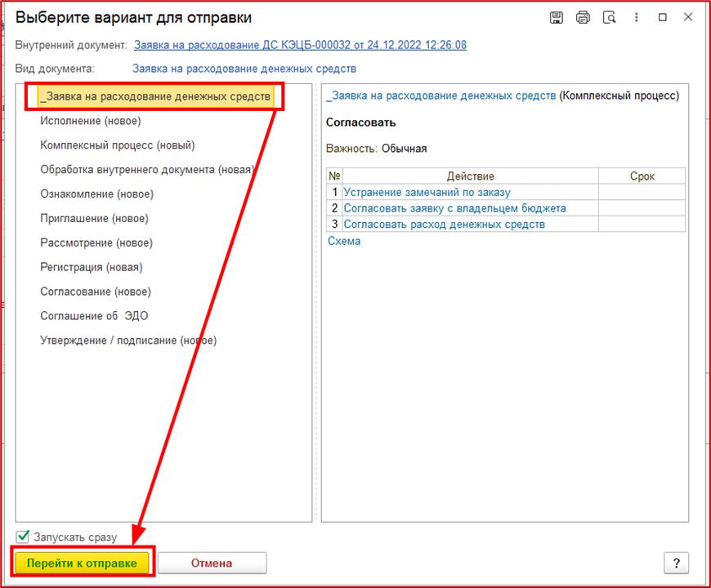Select 'Утверждение / подписание (новое)' option

(128, 341)
